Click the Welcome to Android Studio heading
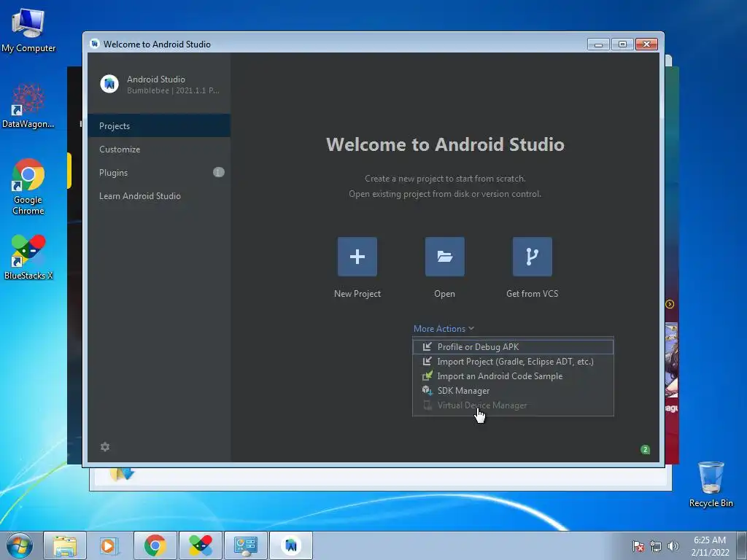 (445, 144)
